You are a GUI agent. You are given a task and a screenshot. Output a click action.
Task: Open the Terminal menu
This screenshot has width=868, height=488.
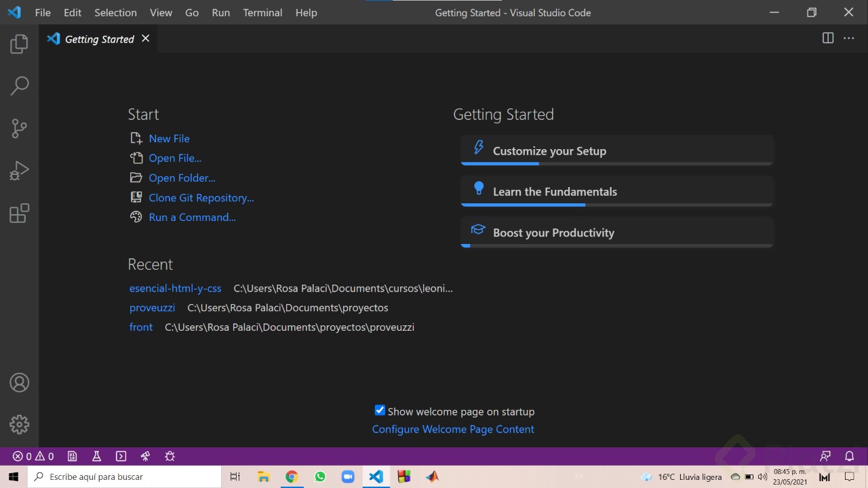point(262,12)
